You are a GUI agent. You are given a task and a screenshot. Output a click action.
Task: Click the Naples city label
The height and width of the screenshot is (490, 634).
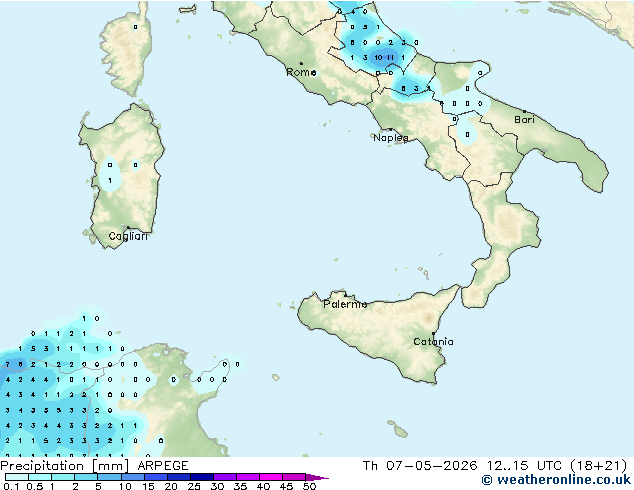[x=391, y=138]
